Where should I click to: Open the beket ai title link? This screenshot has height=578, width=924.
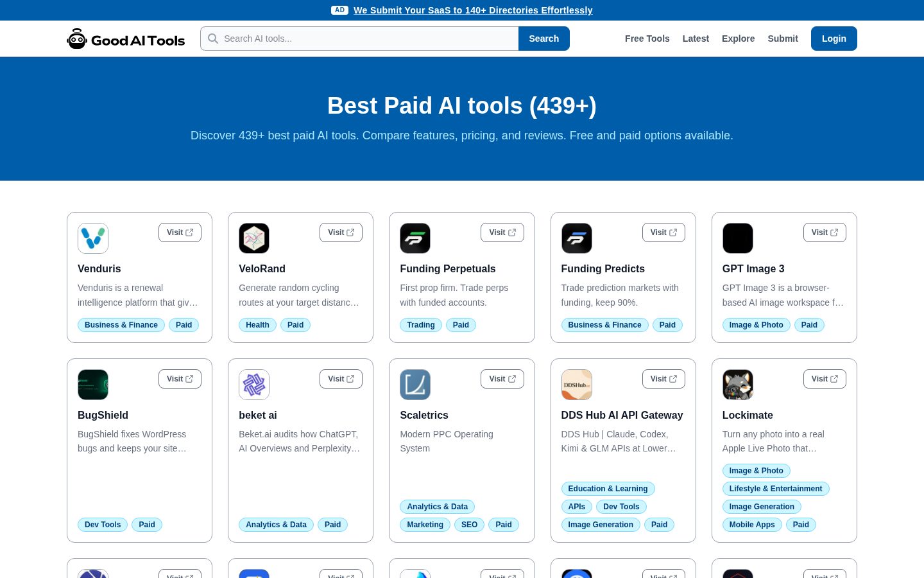(x=258, y=415)
